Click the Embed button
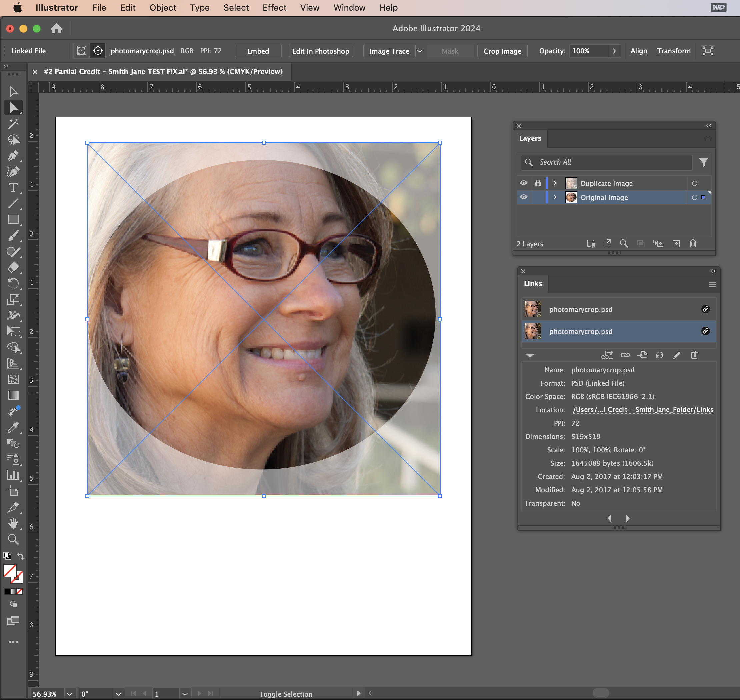This screenshot has height=700, width=740. (x=258, y=51)
